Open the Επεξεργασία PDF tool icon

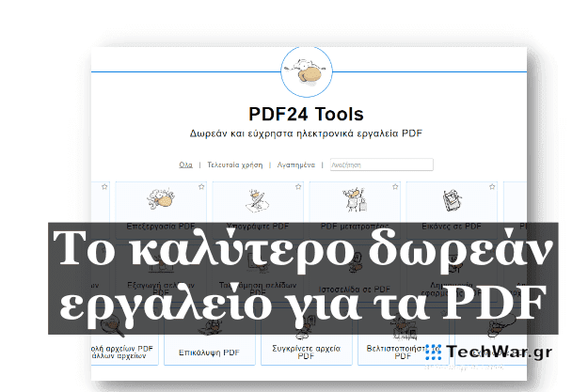(161, 198)
